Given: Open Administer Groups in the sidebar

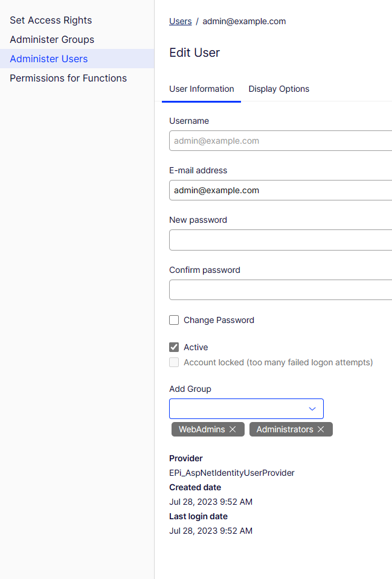Looking at the screenshot, I should click(x=52, y=39).
